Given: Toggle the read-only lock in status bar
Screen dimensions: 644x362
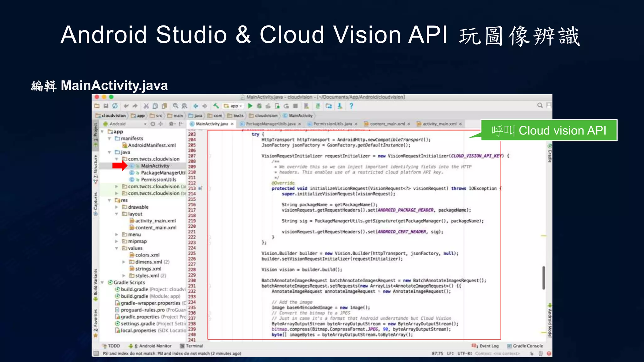Looking at the screenshot, I should (531, 354).
